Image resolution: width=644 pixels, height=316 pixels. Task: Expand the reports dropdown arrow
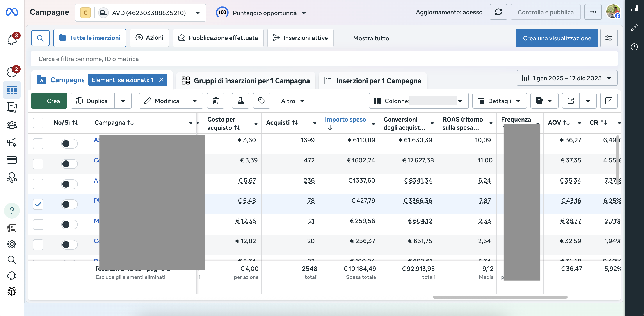click(x=550, y=101)
